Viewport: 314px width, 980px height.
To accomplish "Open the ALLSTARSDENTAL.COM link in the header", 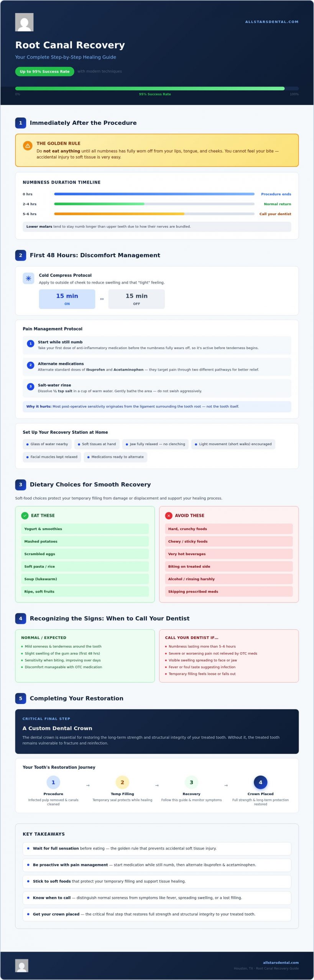I will click(272, 22).
